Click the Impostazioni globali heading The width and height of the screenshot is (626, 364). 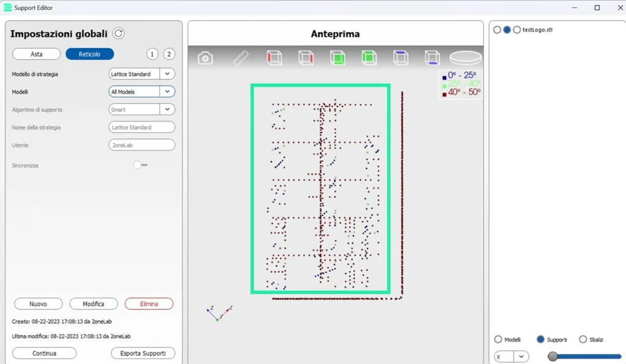(x=59, y=34)
